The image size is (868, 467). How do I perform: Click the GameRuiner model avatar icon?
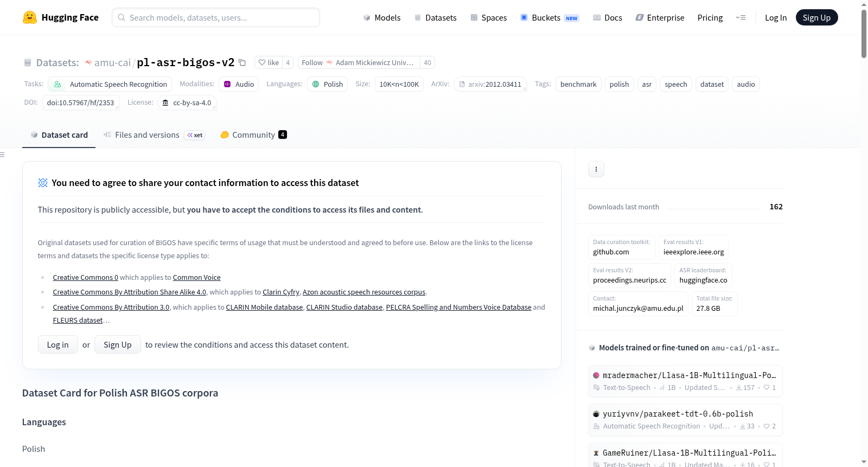pyautogui.click(x=596, y=453)
